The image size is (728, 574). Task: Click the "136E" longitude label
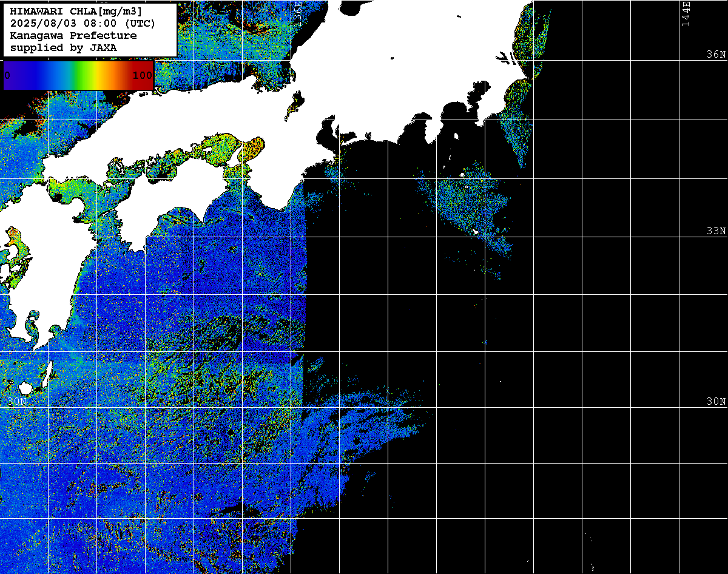[x=297, y=13]
